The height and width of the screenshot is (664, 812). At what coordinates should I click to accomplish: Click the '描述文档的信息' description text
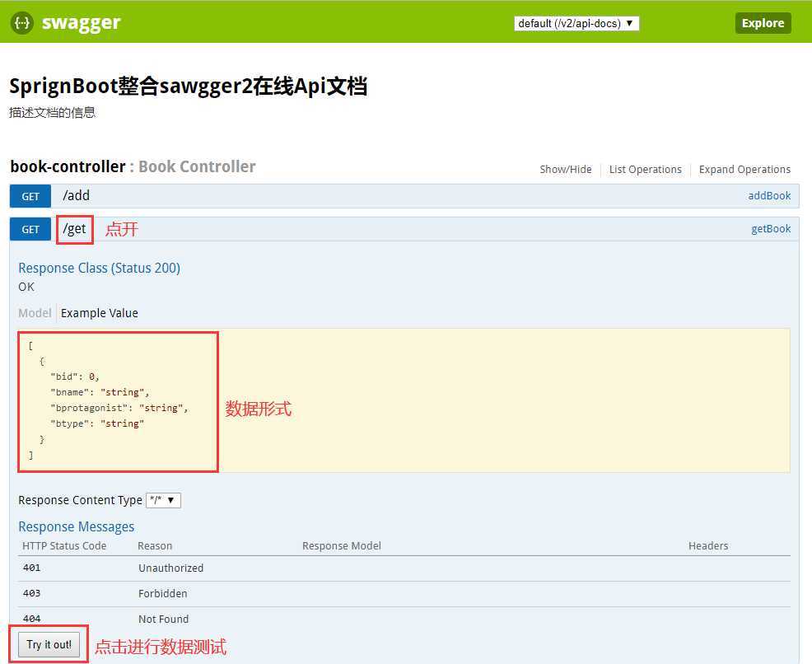pos(53,112)
